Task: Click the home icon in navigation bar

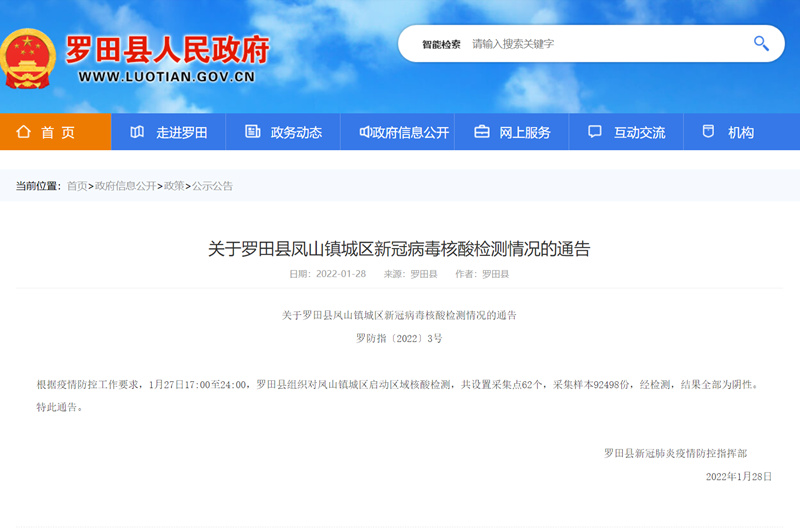Action: [22, 132]
